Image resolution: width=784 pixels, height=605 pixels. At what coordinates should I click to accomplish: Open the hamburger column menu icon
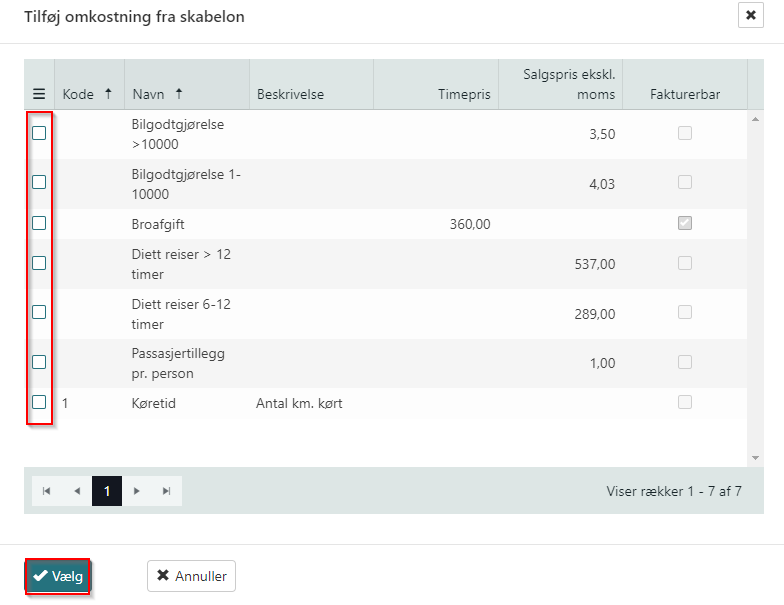point(39,94)
